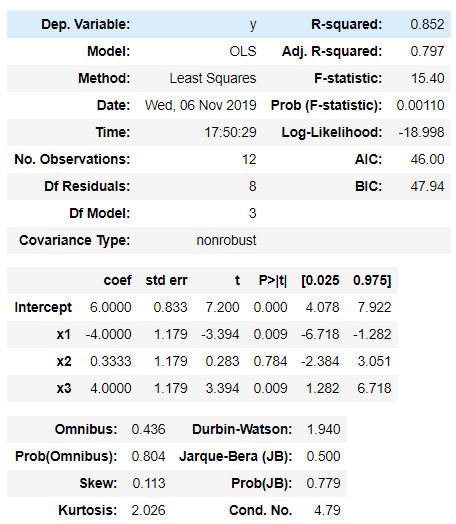Click the Dep. Variable label

click(x=86, y=24)
